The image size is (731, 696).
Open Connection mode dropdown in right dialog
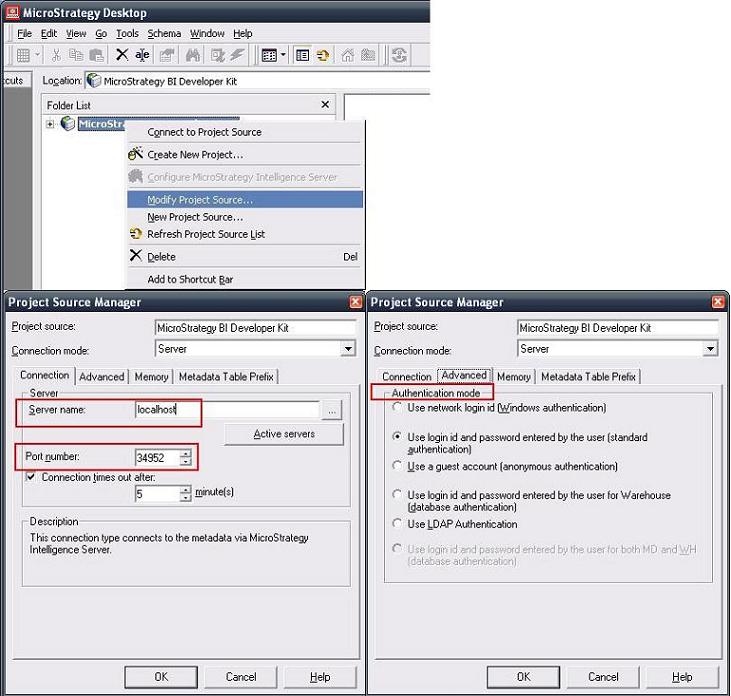pos(710,349)
